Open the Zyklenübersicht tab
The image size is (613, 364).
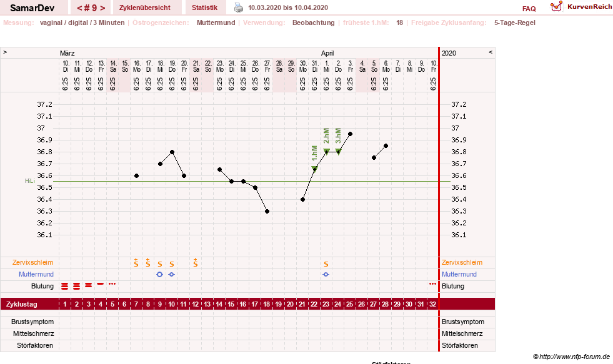pyautogui.click(x=144, y=8)
